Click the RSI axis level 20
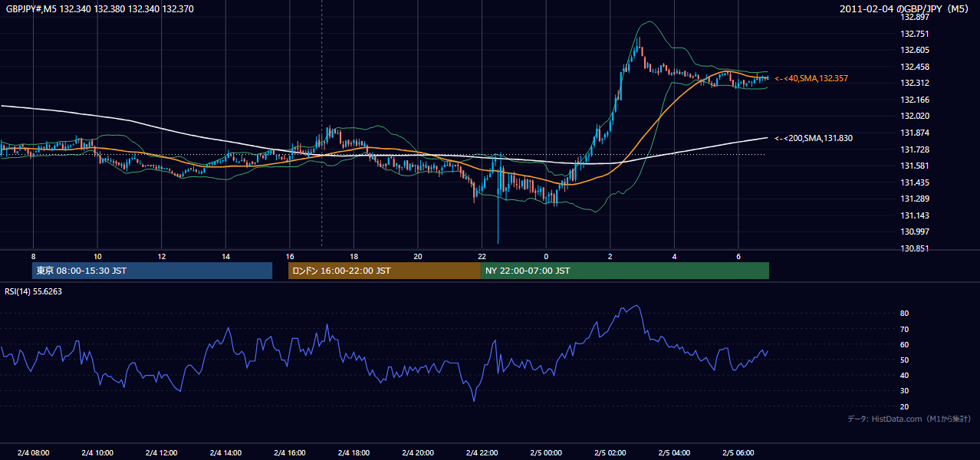This screenshot has width=980, height=460. click(x=905, y=406)
